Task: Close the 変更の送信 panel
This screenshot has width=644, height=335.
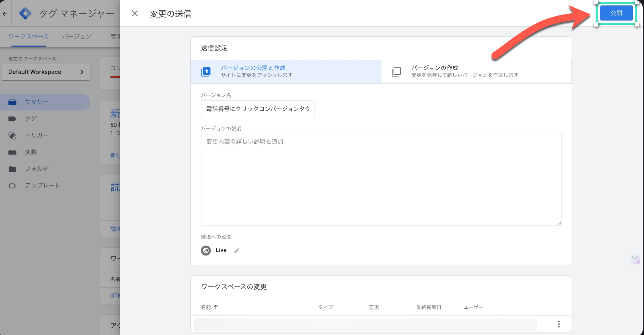Action: (x=135, y=14)
